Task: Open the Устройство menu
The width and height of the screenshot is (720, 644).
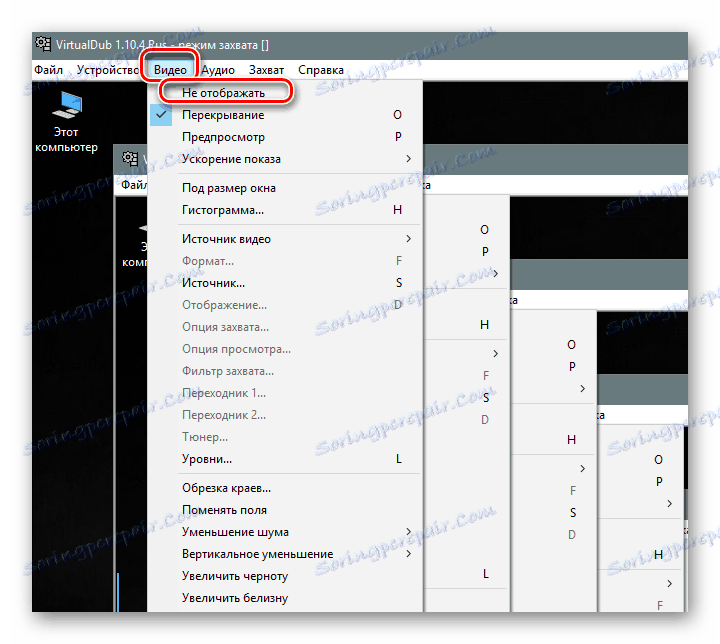Action: (x=108, y=70)
